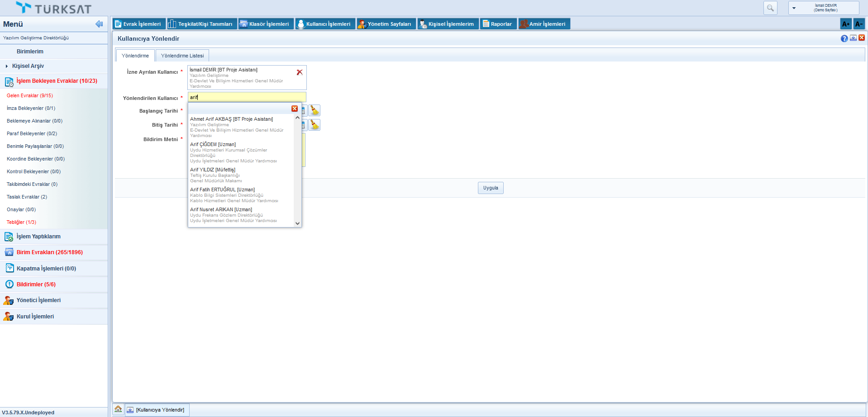
Task: Open the İsmail DEMİR user dropdown
Action: pos(823,8)
